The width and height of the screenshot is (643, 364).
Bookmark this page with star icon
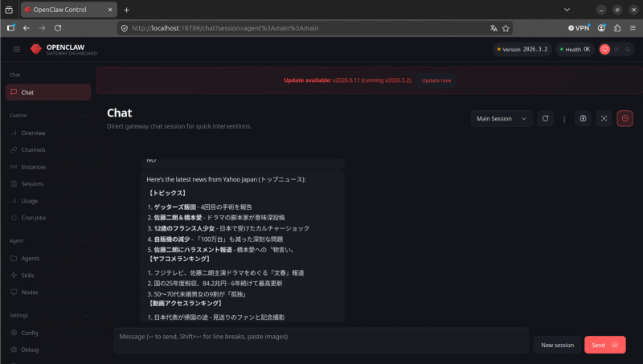click(x=506, y=28)
